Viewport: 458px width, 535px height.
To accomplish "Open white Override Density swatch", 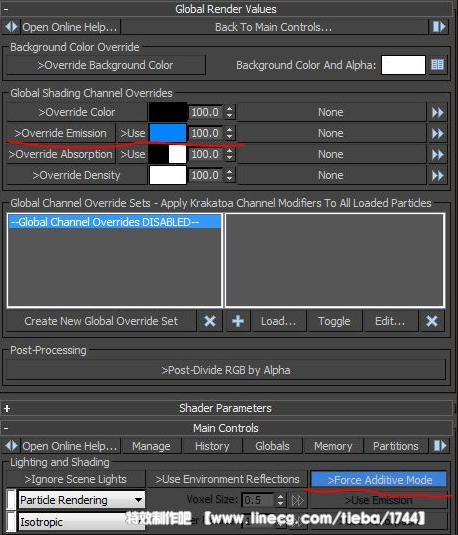I will 168,175.
